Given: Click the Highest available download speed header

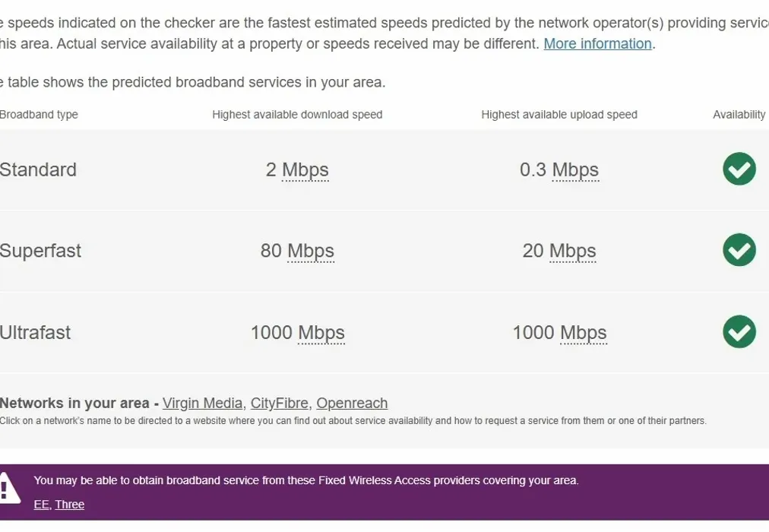Looking at the screenshot, I should pyautogui.click(x=297, y=114).
